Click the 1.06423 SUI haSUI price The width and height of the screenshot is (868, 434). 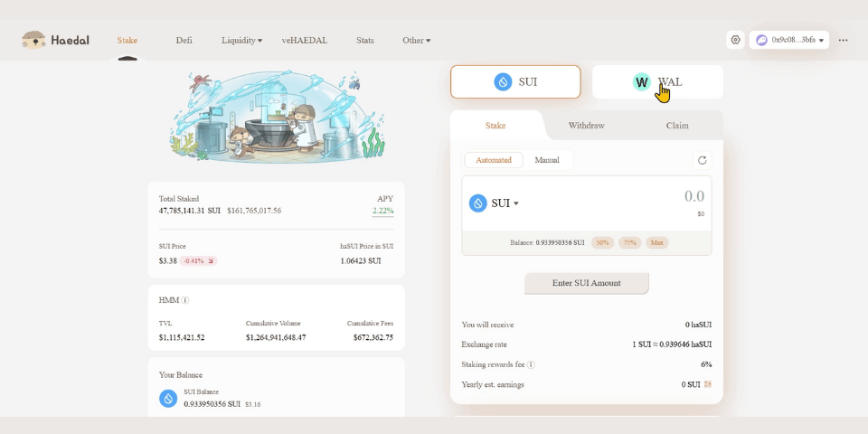tap(361, 260)
